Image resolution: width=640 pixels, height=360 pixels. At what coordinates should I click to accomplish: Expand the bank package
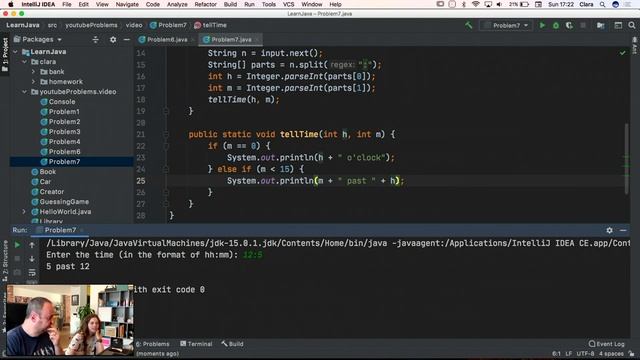33,72
